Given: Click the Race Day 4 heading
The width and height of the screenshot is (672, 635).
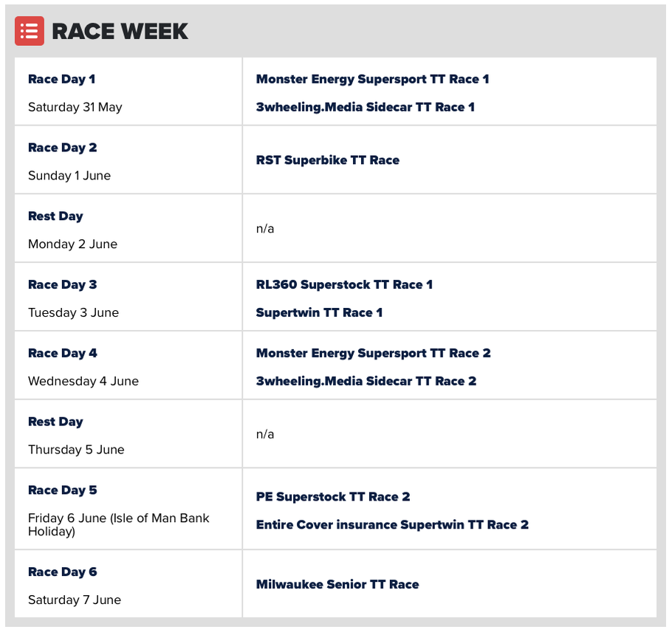Looking at the screenshot, I should pyautogui.click(x=63, y=354).
